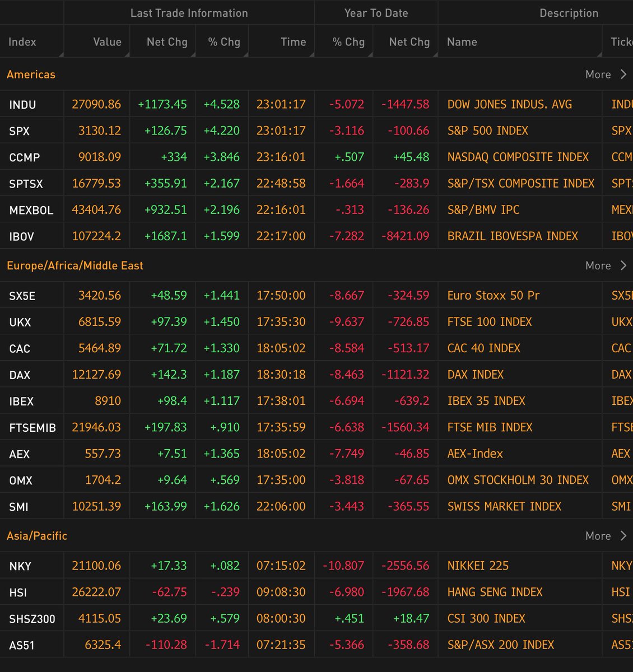The height and width of the screenshot is (672, 633).
Task: Select the HSI index ticker
Action: click(18, 592)
